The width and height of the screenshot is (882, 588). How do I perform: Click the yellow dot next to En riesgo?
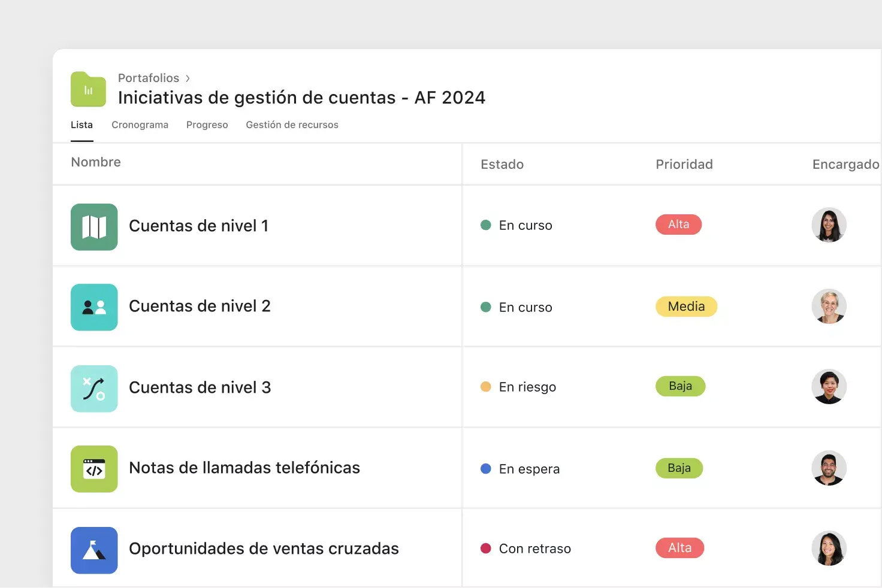coord(486,387)
